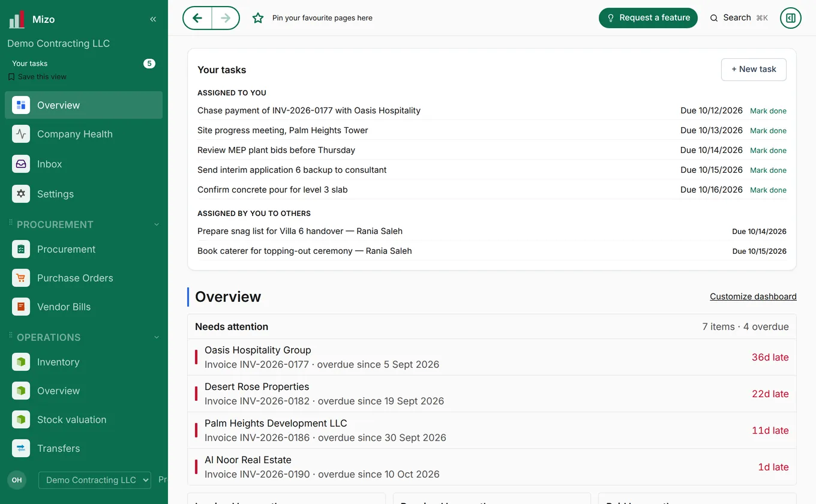Open the Inventory cube icon

pyautogui.click(x=21, y=362)
